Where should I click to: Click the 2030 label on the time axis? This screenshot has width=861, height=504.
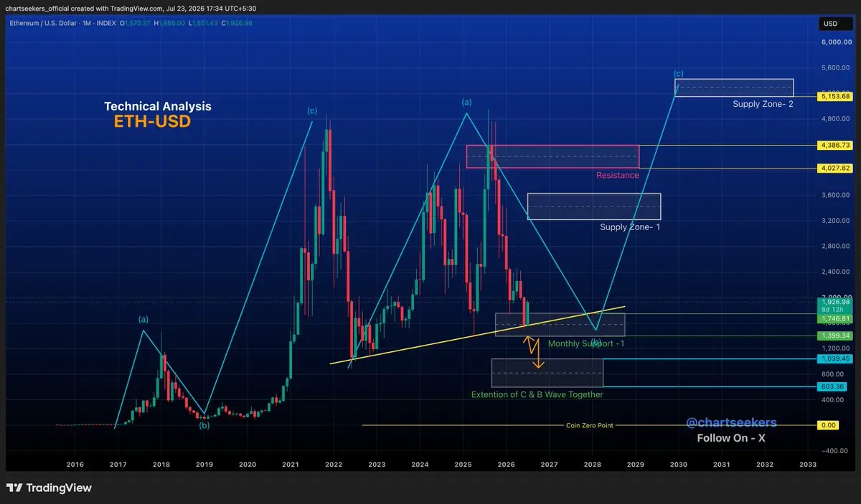(679, 465)
